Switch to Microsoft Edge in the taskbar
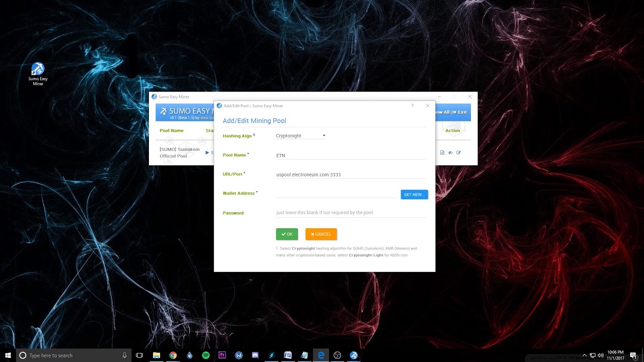 click(321, 355)
